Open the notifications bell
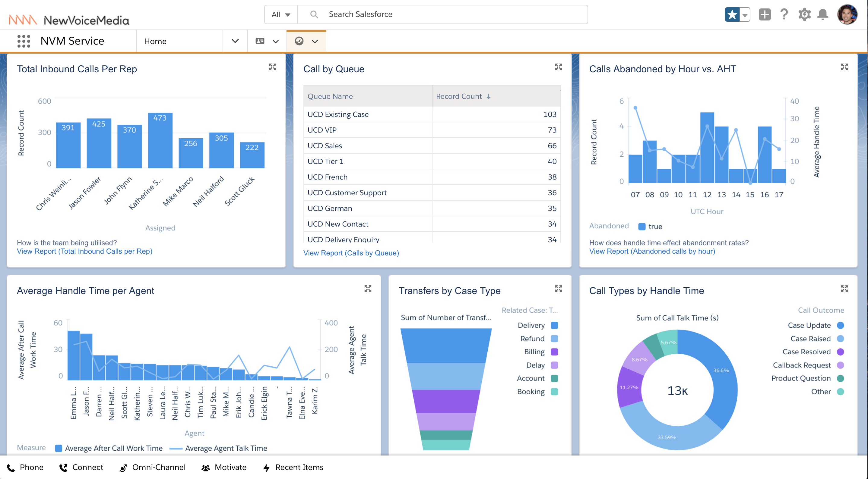868x479 pixels. (822, 14)
